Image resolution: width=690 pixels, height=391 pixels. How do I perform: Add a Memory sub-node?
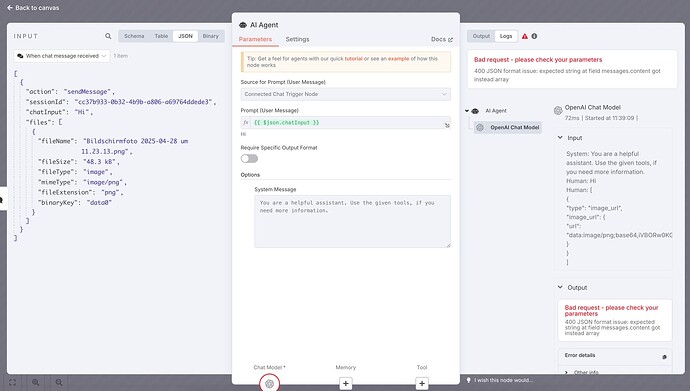tap(345, 384)
